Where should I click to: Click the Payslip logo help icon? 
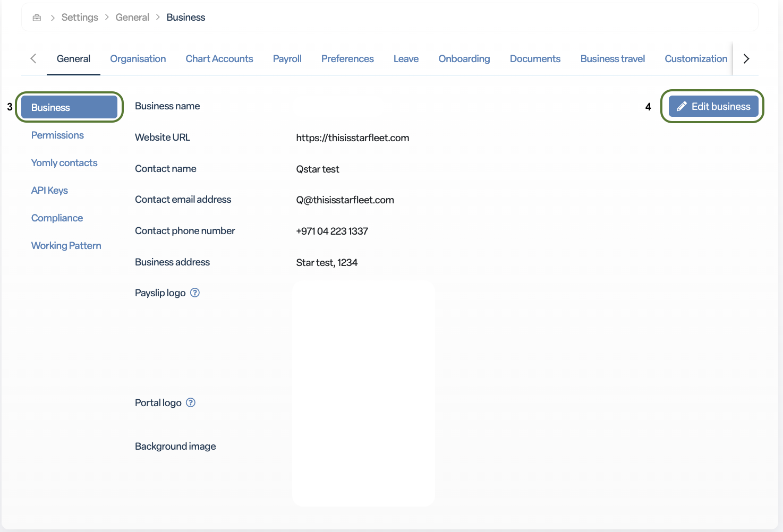195,293
